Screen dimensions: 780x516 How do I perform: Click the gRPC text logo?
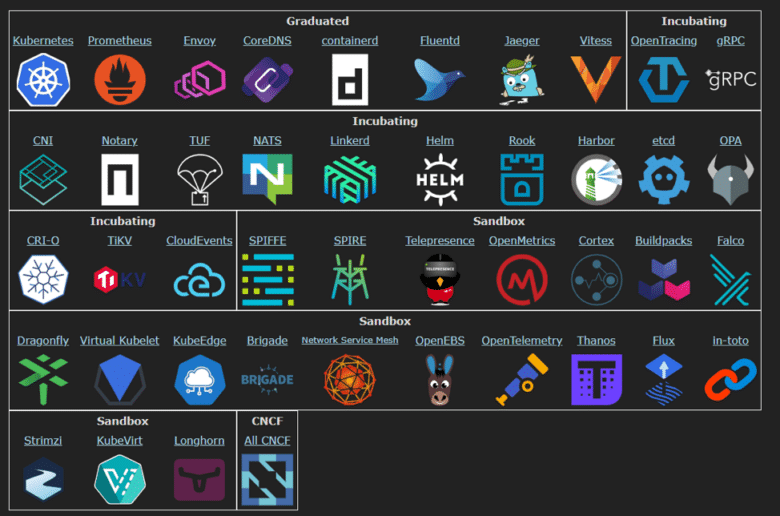[x=731, y=80]
